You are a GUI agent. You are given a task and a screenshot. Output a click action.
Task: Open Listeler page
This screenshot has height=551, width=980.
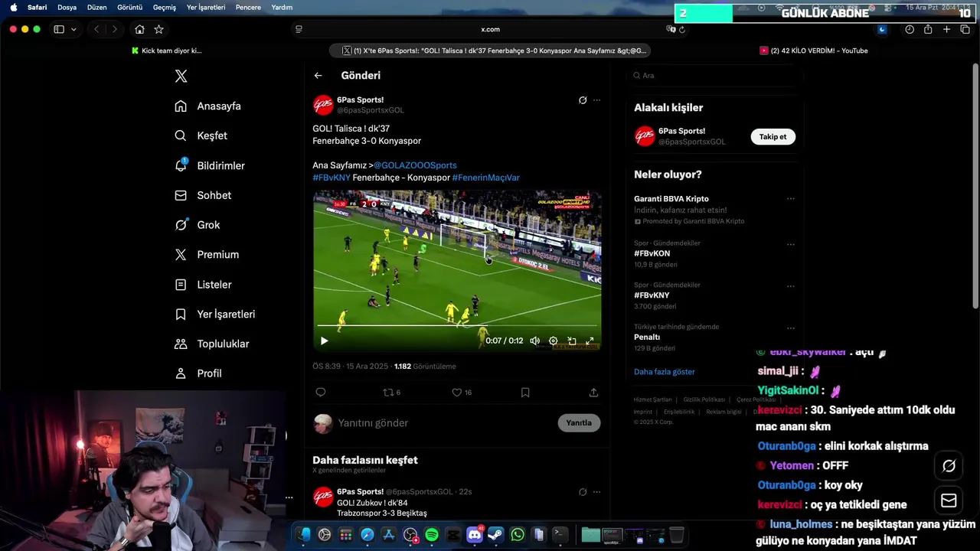click(203, 284)
